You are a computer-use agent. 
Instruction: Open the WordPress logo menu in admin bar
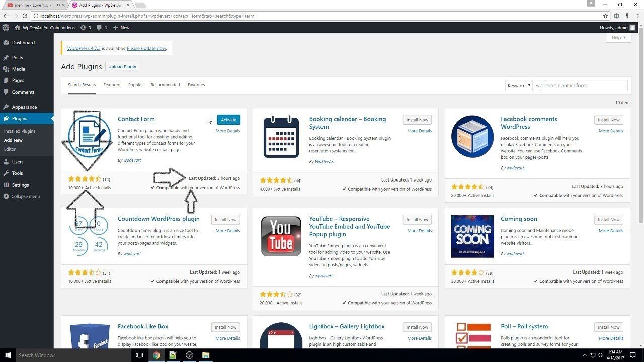click(x=6, y=28)
